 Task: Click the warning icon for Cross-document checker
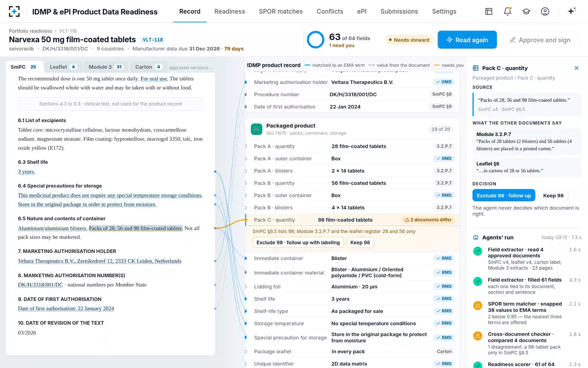click(477, 336)
